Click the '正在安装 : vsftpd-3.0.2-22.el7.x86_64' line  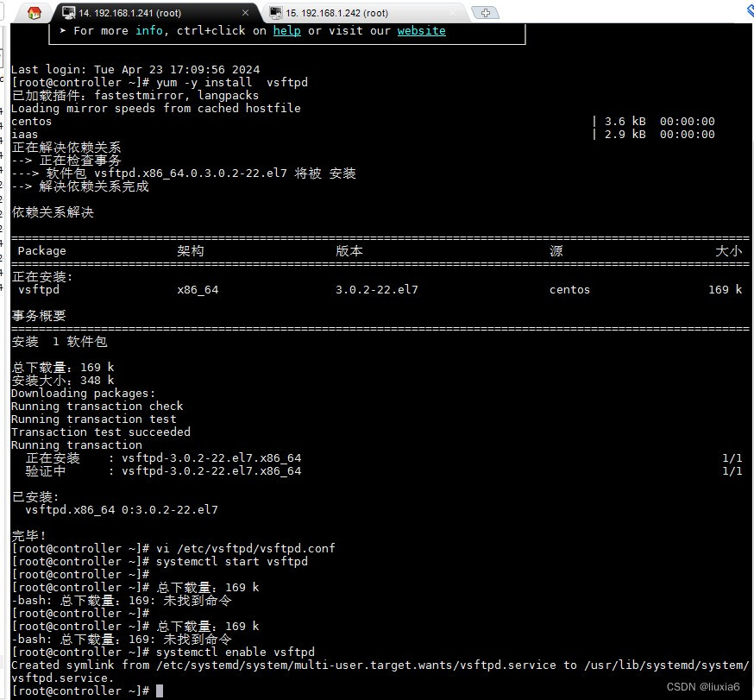pyautogui.click(x=164, y=458)
